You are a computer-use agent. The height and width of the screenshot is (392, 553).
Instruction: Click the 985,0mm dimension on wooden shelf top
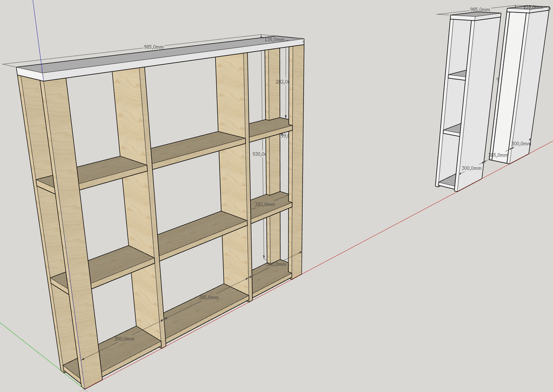coord(154,48)
